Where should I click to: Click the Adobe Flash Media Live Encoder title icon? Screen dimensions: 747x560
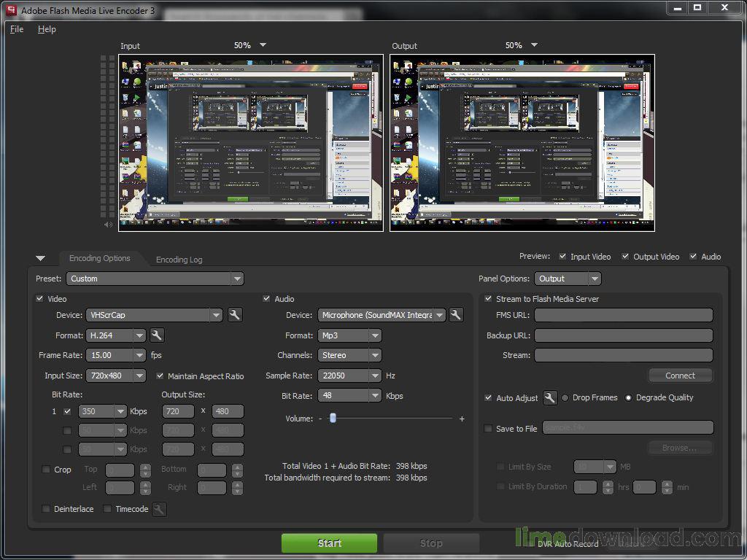[9, 10]
